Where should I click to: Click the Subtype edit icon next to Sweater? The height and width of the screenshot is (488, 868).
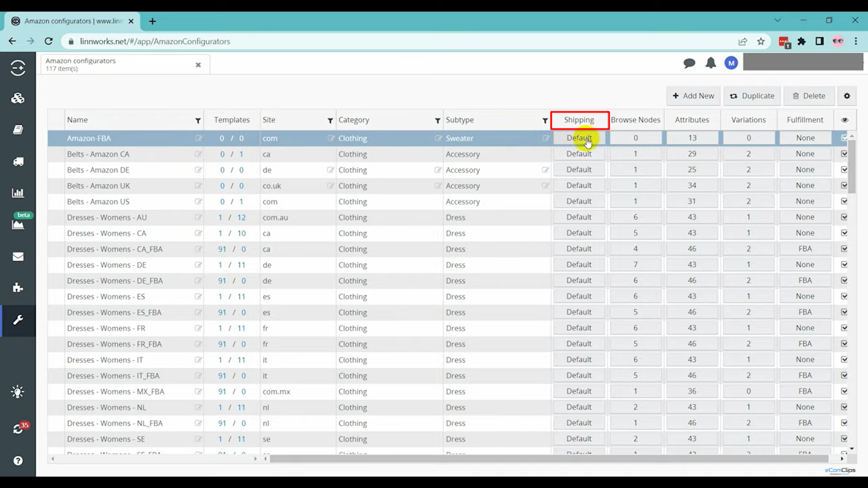click(546, 138)
